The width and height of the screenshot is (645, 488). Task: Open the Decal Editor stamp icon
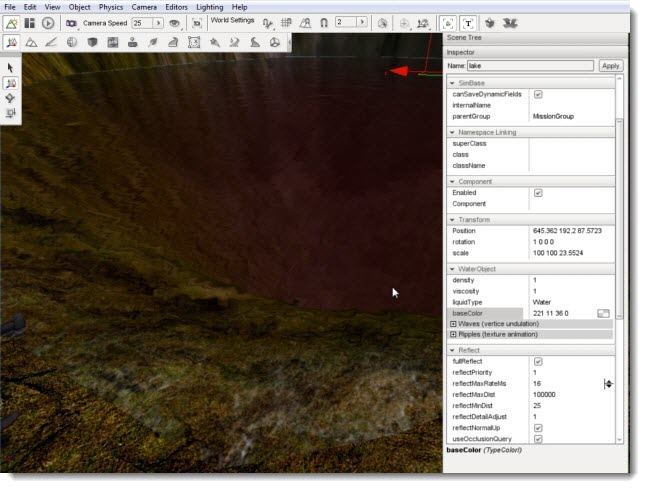click(132, 42)
